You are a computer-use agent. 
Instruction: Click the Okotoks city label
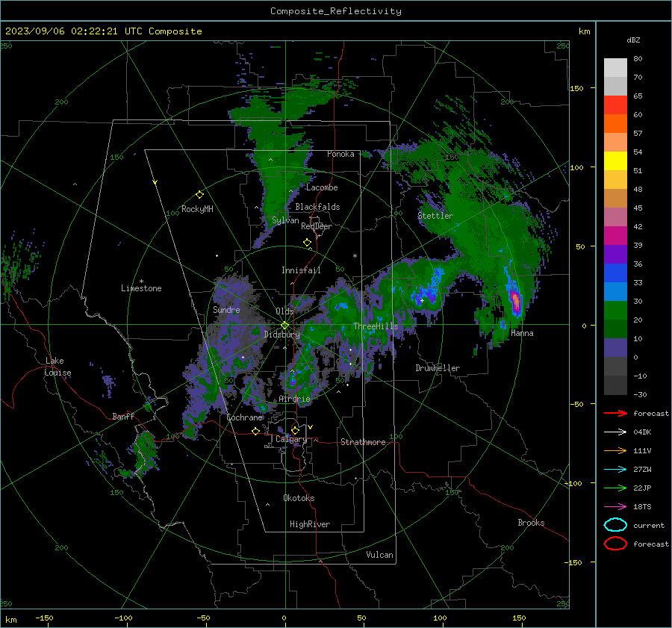299,498
